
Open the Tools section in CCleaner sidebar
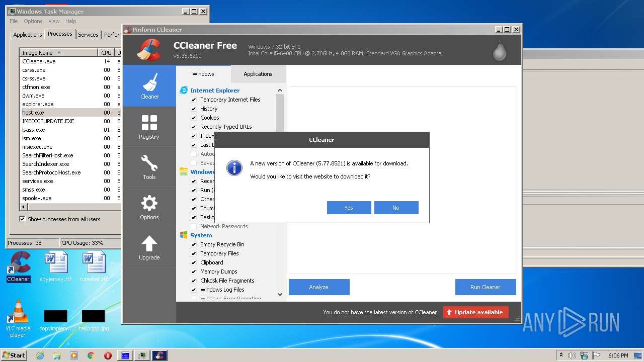click(149, 166)
